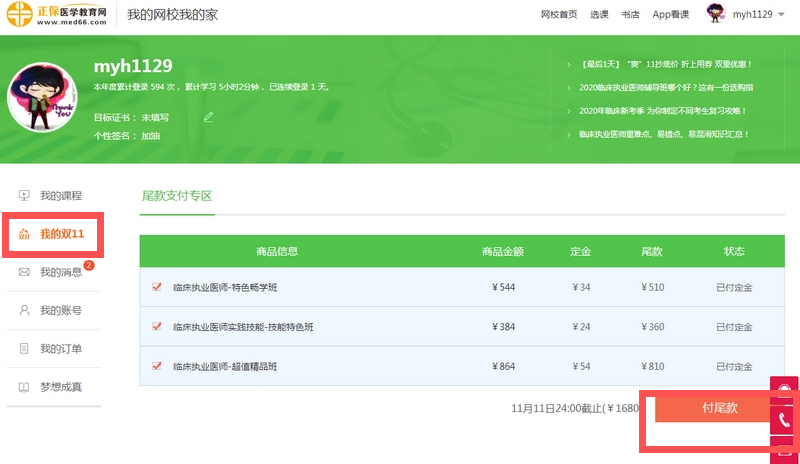Switch to the 尾款支付专区 tab

(x=177, y=196)
